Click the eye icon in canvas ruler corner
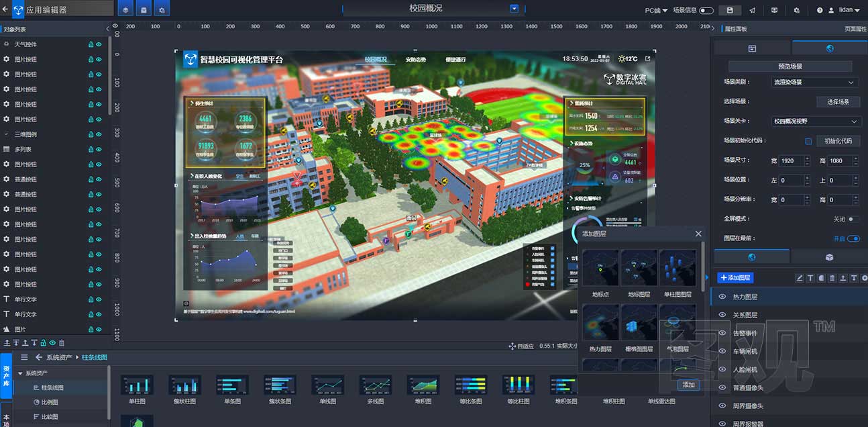Image resolution: width=868 pixels, height=427 pixels. pos(115,26)
